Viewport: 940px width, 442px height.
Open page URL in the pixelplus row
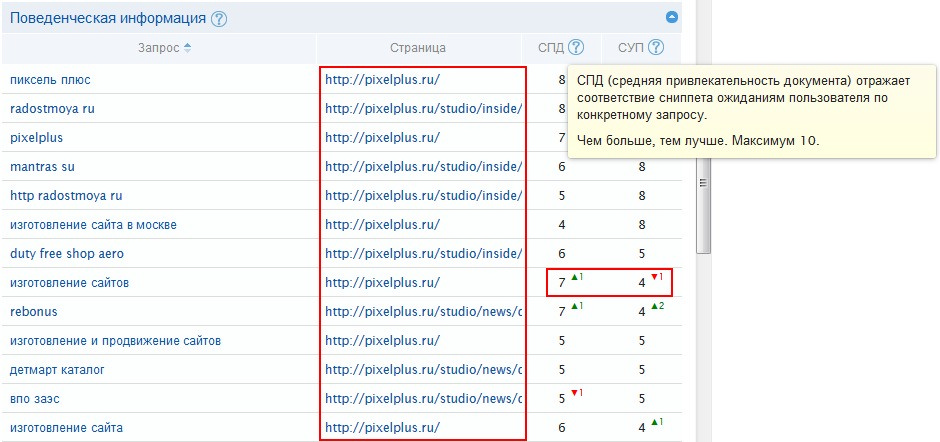click(x=382, y=137)
